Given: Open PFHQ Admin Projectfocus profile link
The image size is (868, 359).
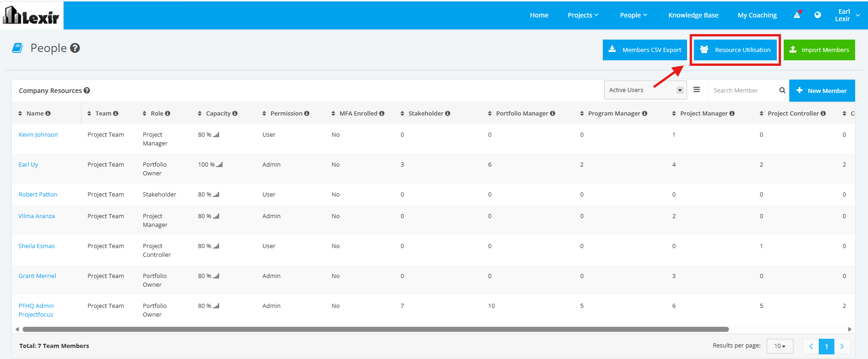Looking at the screenshot, I should click(36, 310).
